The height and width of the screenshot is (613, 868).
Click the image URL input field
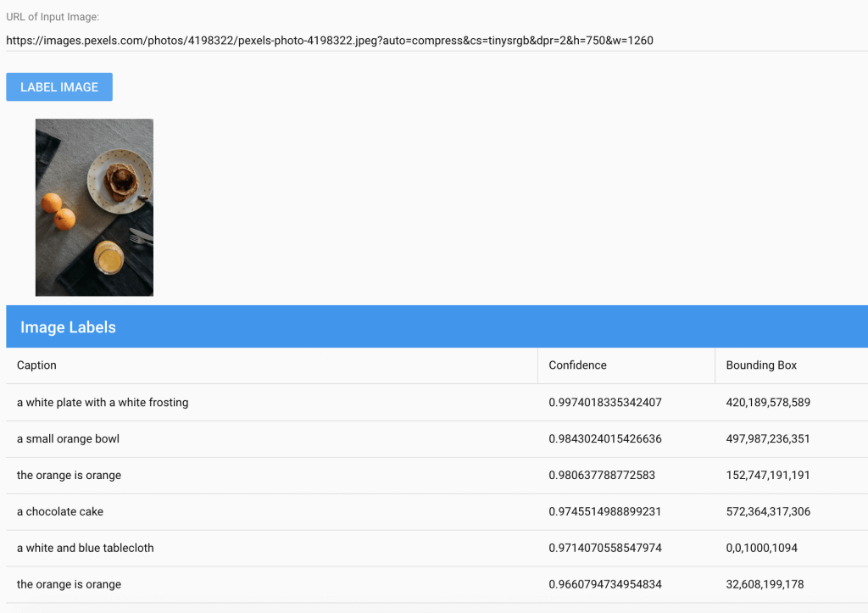click(x=437, y=41)
